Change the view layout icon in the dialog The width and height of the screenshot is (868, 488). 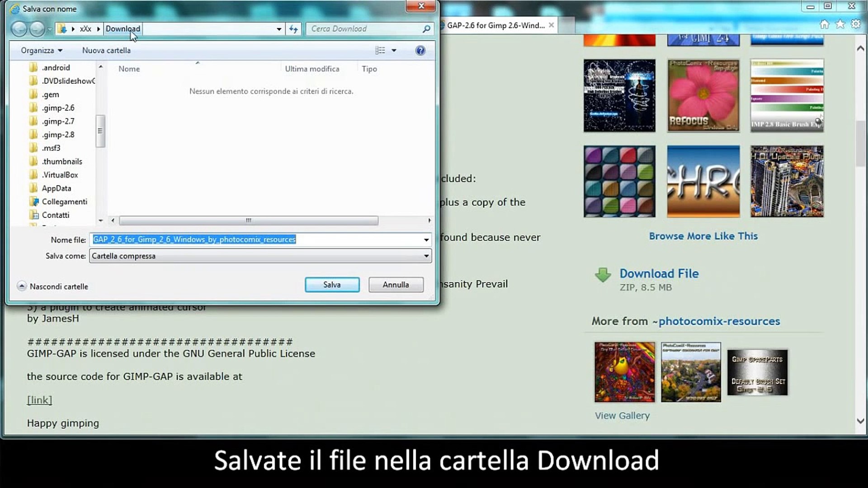[380, 51]
